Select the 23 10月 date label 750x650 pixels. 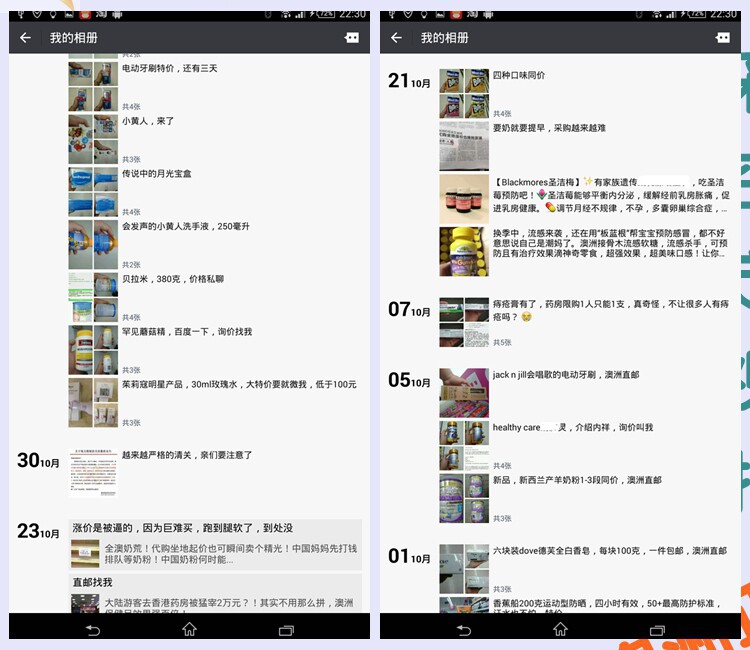click(x=38, y=531)
